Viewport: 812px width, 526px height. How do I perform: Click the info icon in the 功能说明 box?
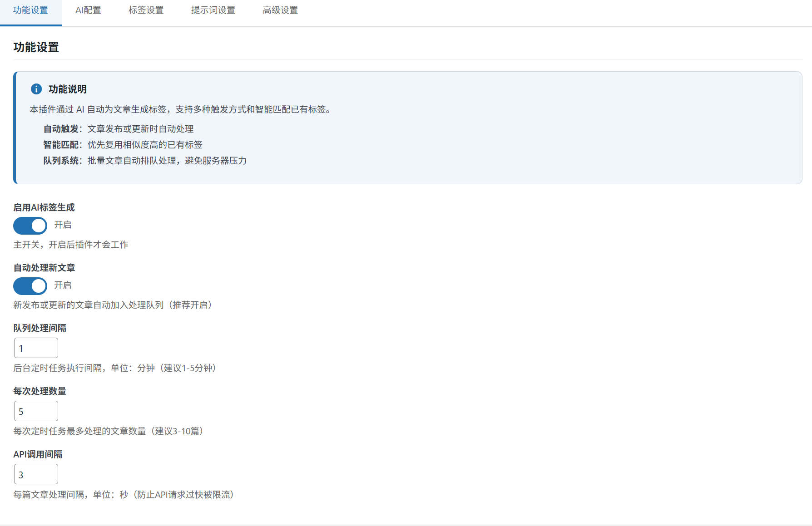coord(36,89)
